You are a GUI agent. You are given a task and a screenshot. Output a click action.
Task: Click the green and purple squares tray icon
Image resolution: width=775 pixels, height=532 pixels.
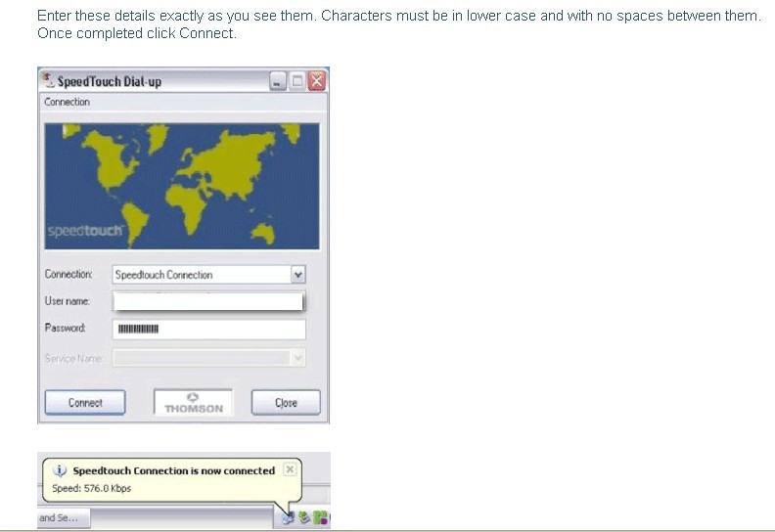coord(319,518)
